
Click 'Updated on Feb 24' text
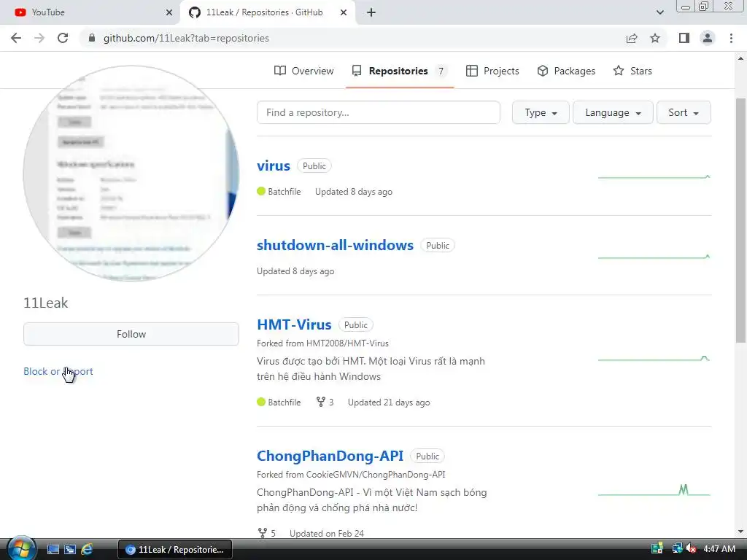tap(327, 533)
